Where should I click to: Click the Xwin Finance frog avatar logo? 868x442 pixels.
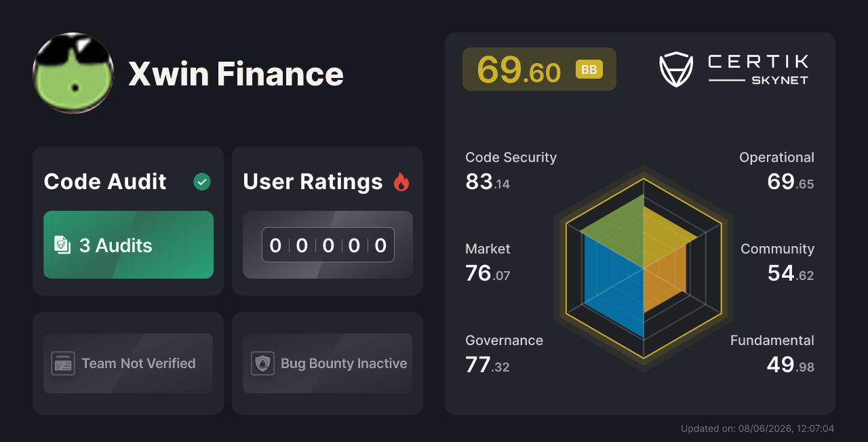tap(73, 73)
